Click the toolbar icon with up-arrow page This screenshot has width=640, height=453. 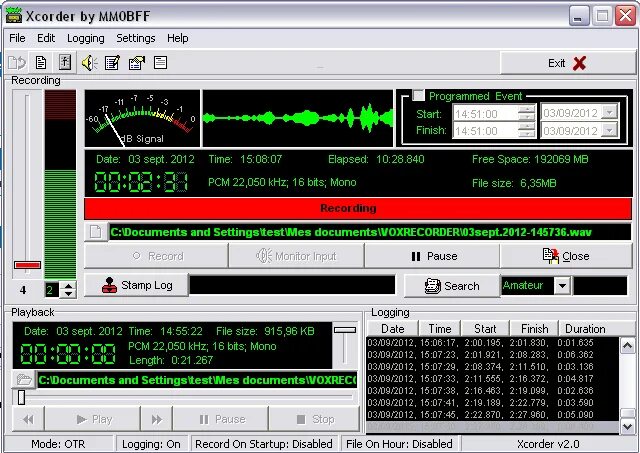click(x=65, y=62)
